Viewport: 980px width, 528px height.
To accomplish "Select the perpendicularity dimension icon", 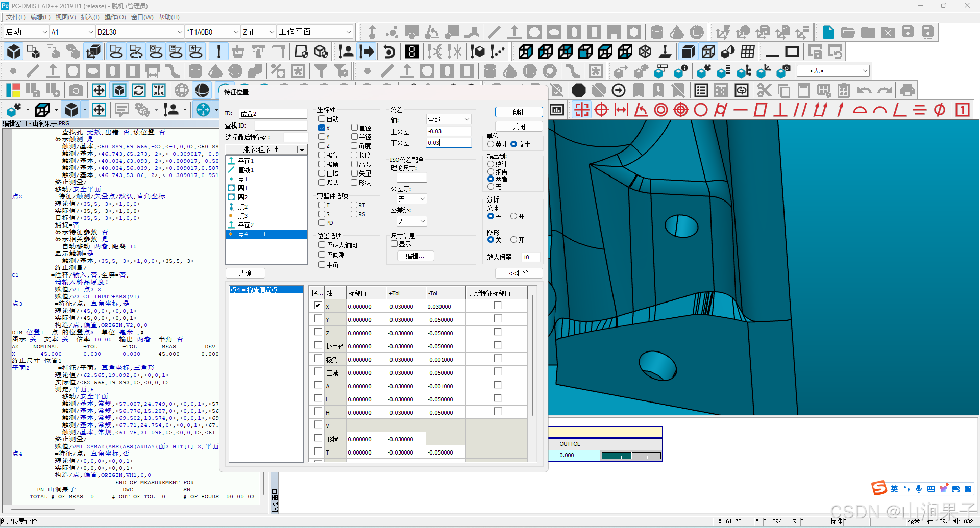I will [x=780, y=110].
